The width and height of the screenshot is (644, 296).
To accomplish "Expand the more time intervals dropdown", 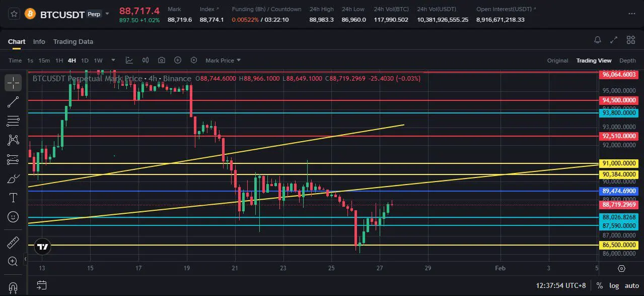I will [x=113, y=60].
